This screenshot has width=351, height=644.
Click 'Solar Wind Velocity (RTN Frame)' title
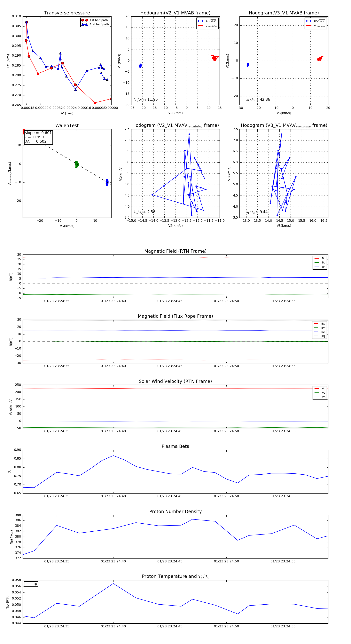click(x=175, y=382)
